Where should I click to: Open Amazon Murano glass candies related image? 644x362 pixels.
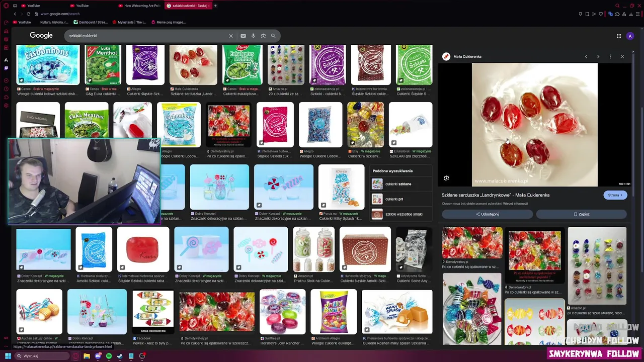597,265
